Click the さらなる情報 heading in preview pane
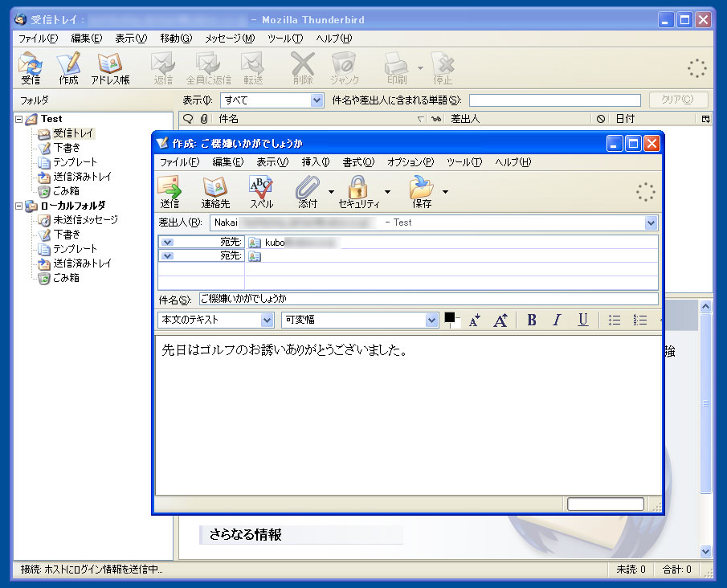Viewport: 727px width, 588px height. point(245,535)
